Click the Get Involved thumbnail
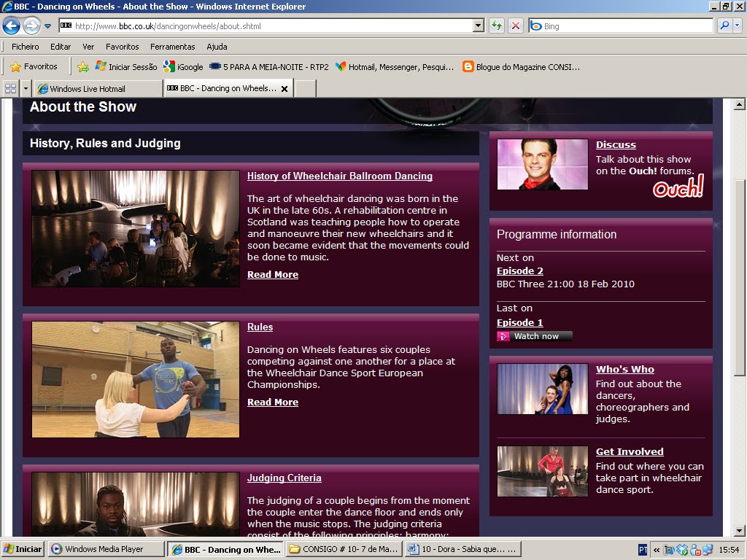This screenshot has width=747, height=560. (542, 472)
